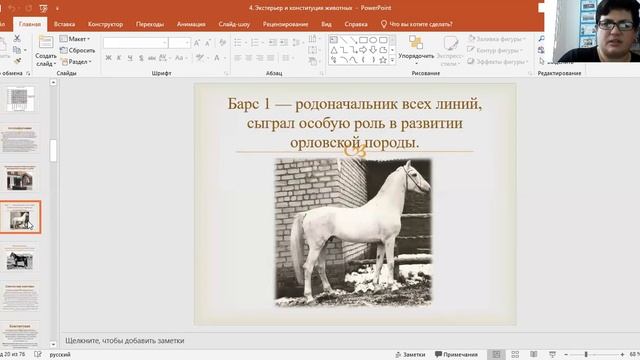Open the font size combo box

(x=180, y=43)
